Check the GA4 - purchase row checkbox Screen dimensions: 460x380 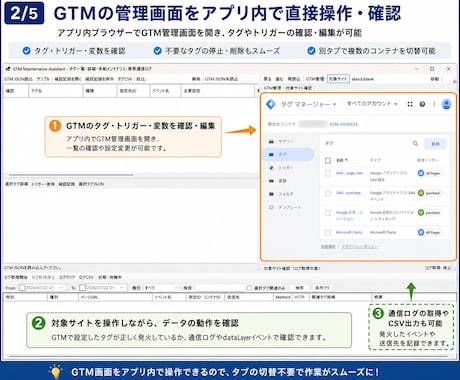pyautogui.click(x=328, y=193)
